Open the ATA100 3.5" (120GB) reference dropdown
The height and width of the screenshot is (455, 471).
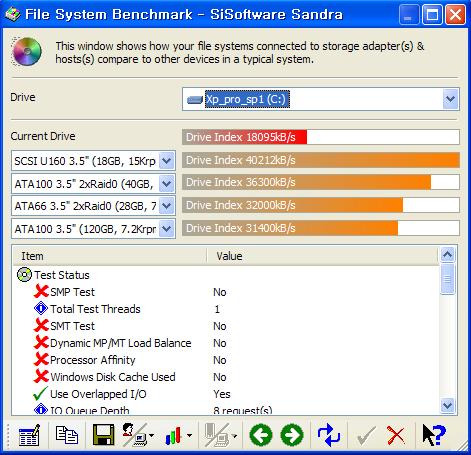167,229
